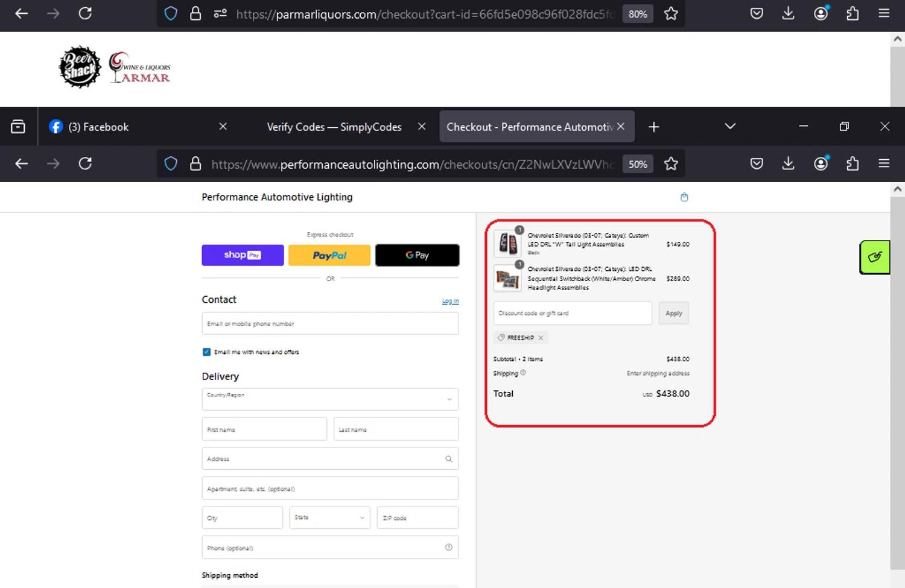
Task: Open the Country/Region dropdown
Action: point(330,399)
